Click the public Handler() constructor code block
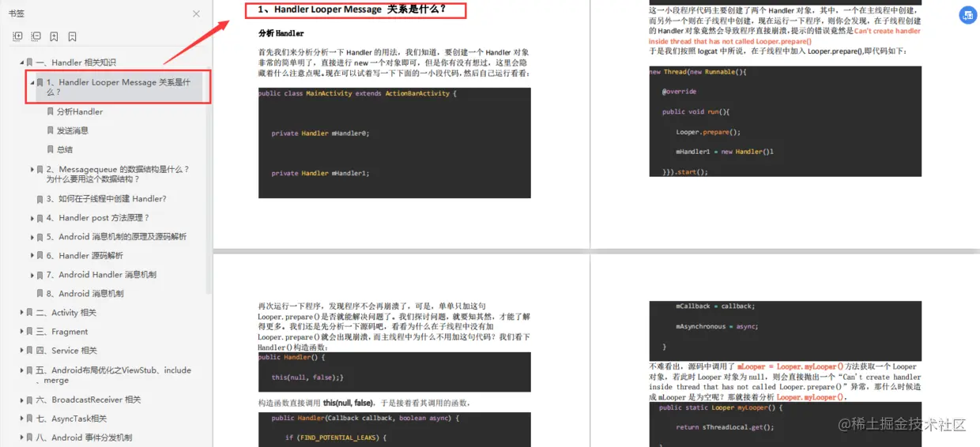980x447 pixels. pyautogui.click(x=394, y=372)
